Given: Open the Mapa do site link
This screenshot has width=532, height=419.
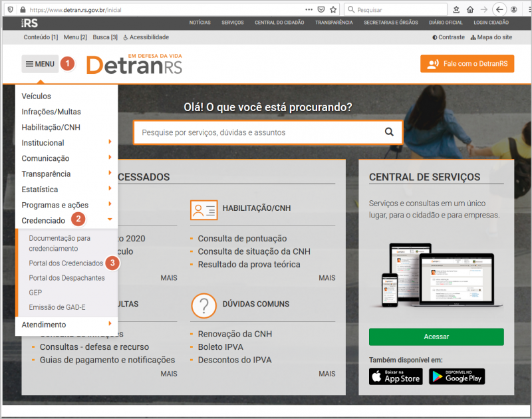Looking at the screenshot, I should tap(491, 37).
